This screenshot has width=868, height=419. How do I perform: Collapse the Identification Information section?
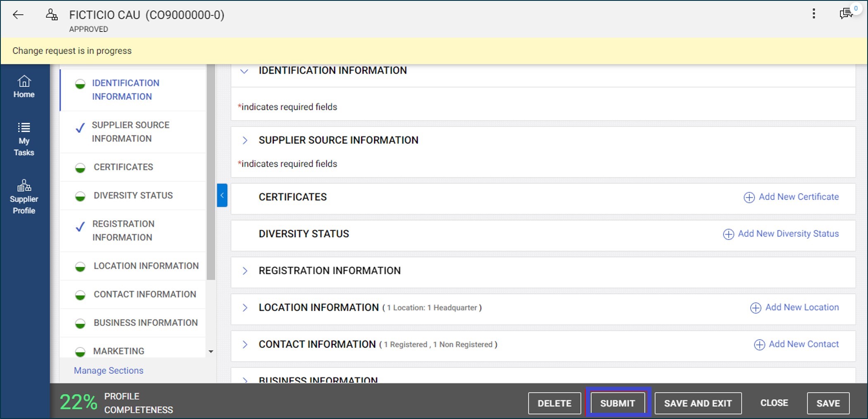click(x=244, y=71)
